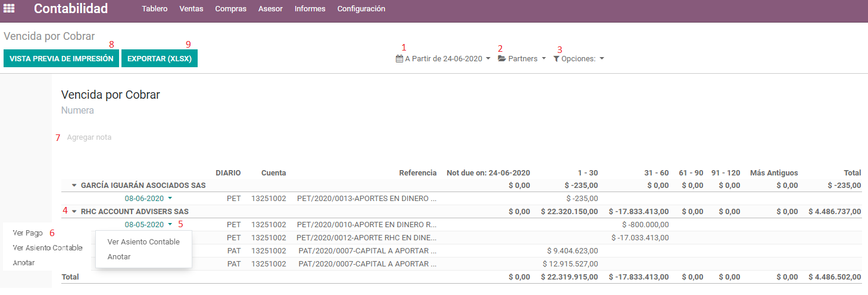Click Vista Previa de Impresión button

61,59
